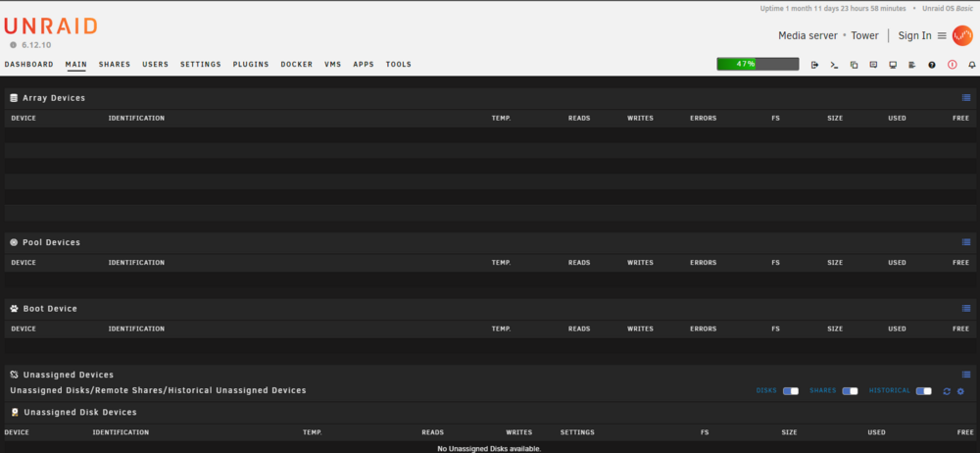Click the Unassigned Devices section title
The height and width of the screenshot is (453, 980).
pos(69,375)
